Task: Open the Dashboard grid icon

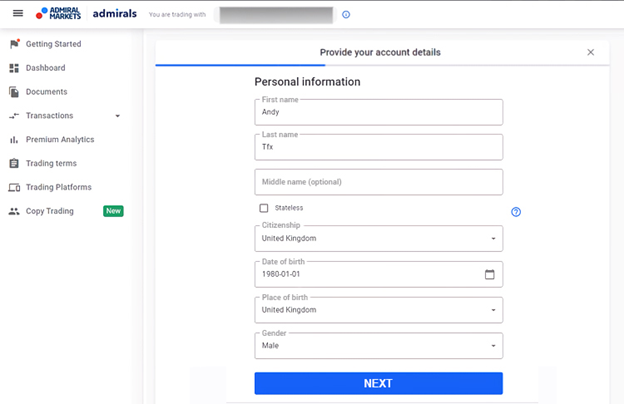Action: click(14, 68)
